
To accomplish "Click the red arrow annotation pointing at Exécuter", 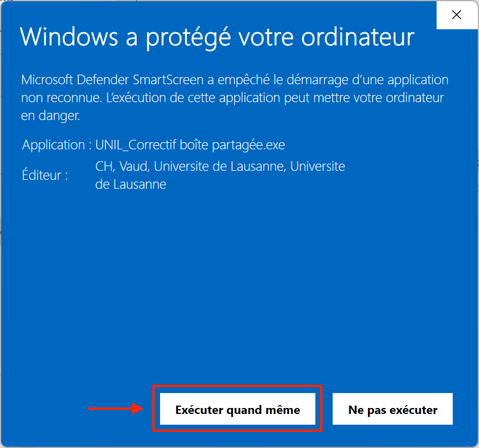I will (x=116, y=409).
